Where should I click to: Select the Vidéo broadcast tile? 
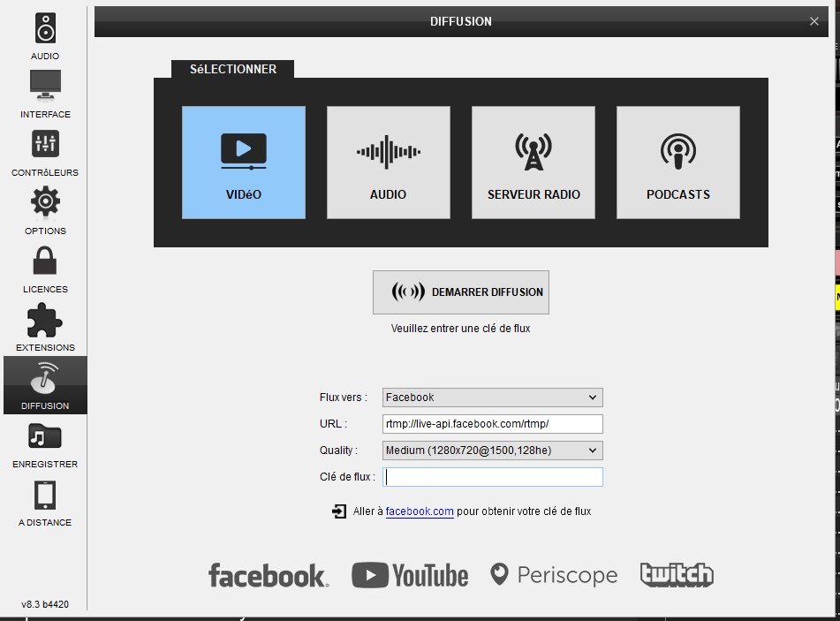(244, 163)
